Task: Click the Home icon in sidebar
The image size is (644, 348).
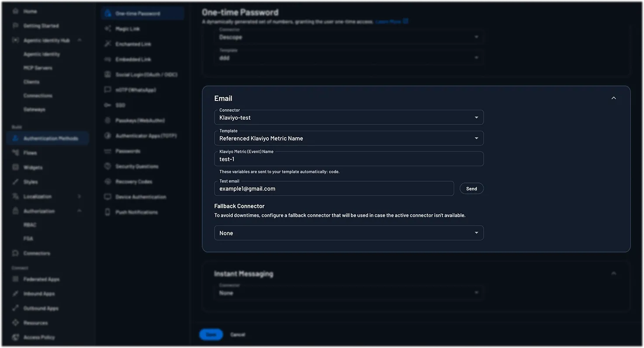Action: pyautogui.click(x=16, y=11)
